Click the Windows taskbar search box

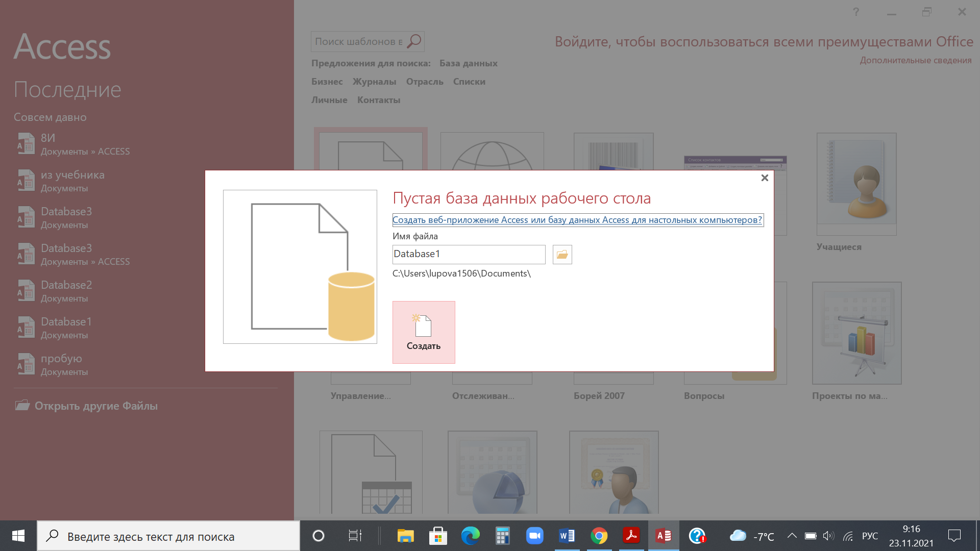click(x=168, y=536)
